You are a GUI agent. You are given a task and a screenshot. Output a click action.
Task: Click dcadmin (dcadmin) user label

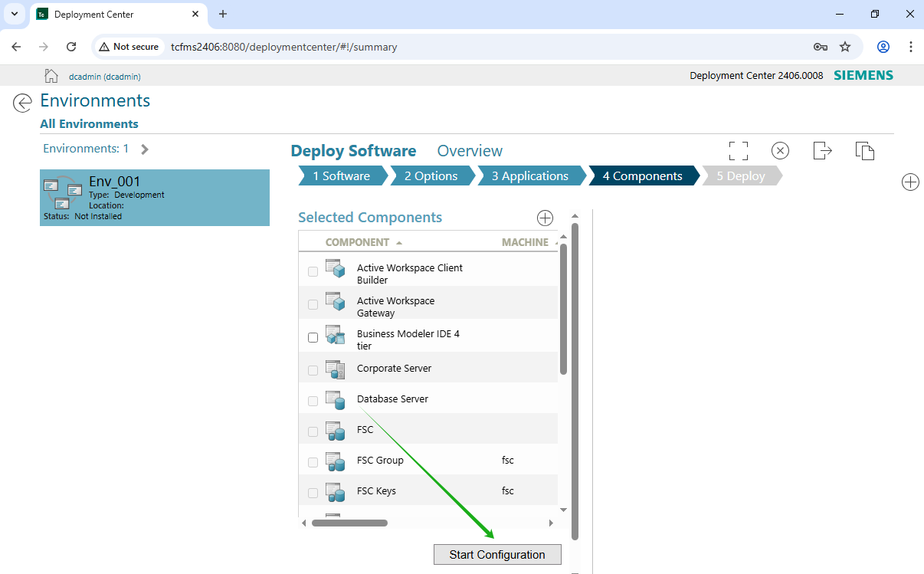coord(105,77)
